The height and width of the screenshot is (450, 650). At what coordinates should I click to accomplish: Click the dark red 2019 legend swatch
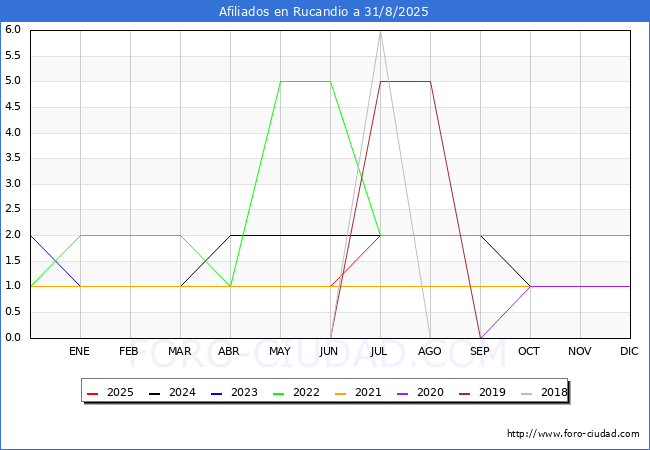[463, 392]
